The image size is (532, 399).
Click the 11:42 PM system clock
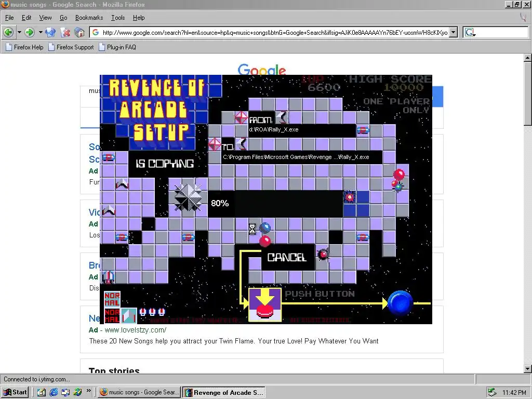[x=514, y=393]
